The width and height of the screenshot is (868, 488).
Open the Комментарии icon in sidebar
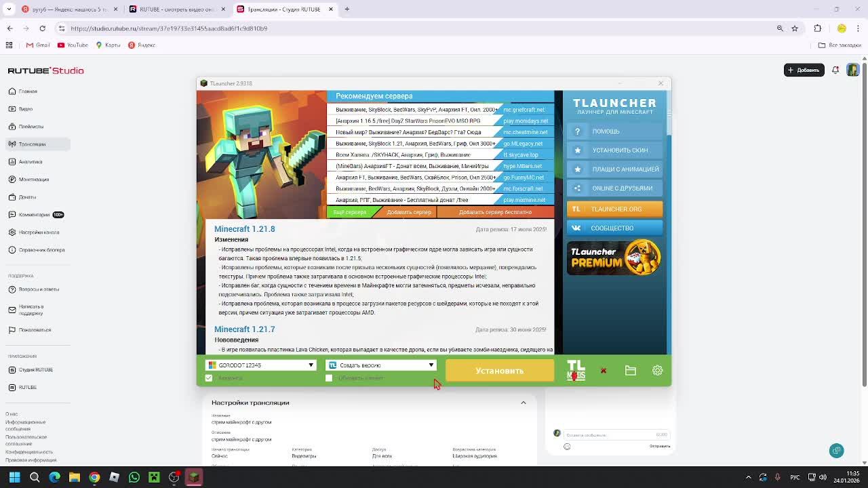tap(12, 215)
